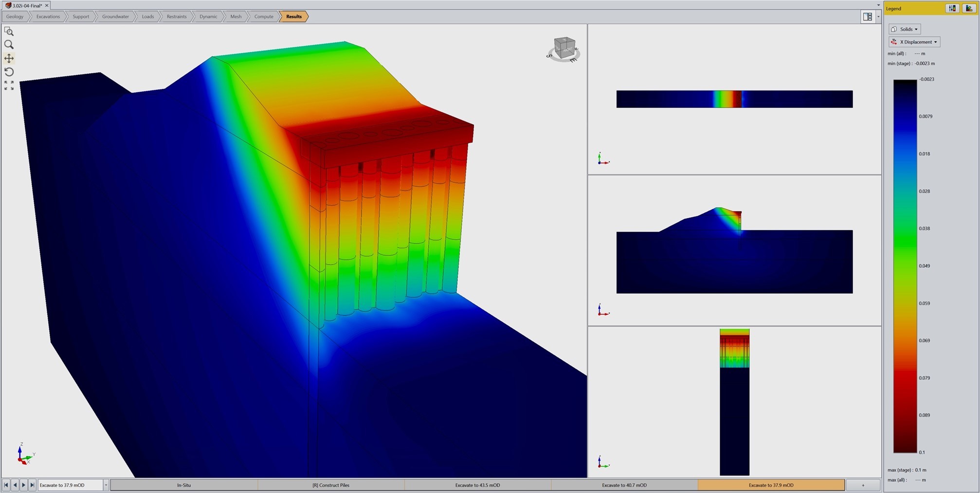Image resolution: width=980 pixels, height=493 pixels.
Task: Select the In-Situ stage
Action: 184,485
